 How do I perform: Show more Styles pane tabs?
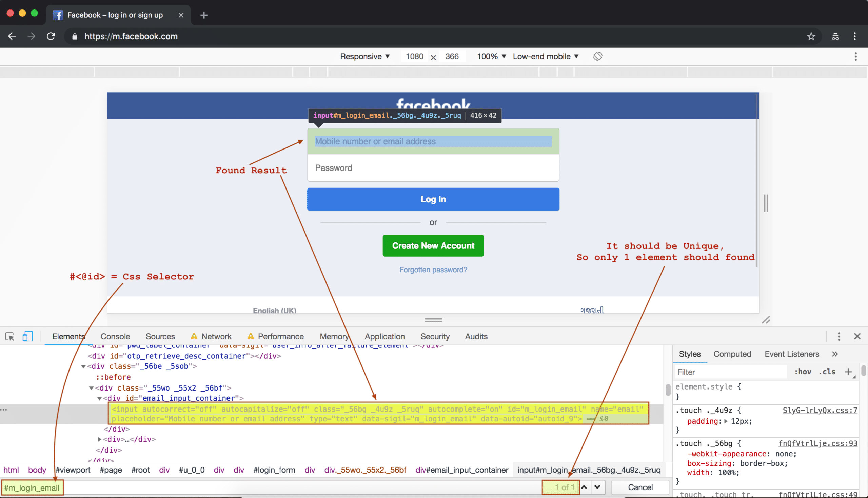835,354
